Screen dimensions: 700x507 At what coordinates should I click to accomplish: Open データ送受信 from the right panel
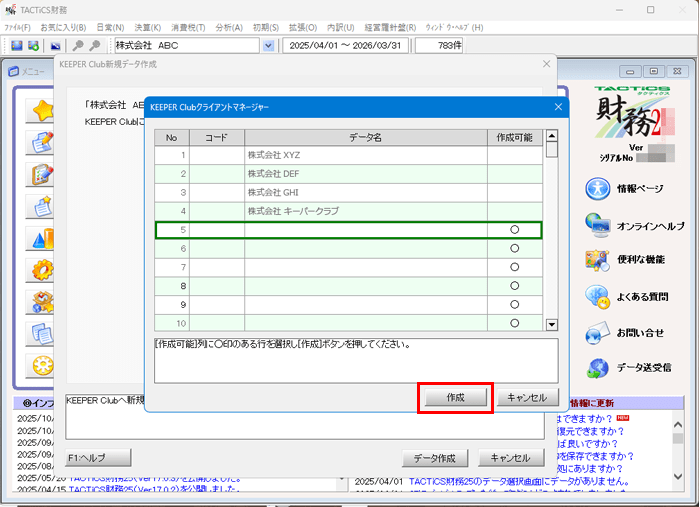598,367
